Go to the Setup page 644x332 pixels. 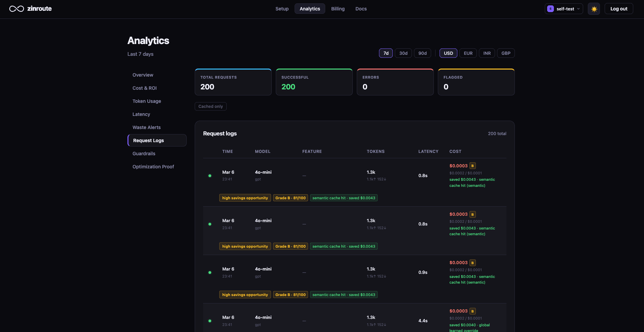282,9
